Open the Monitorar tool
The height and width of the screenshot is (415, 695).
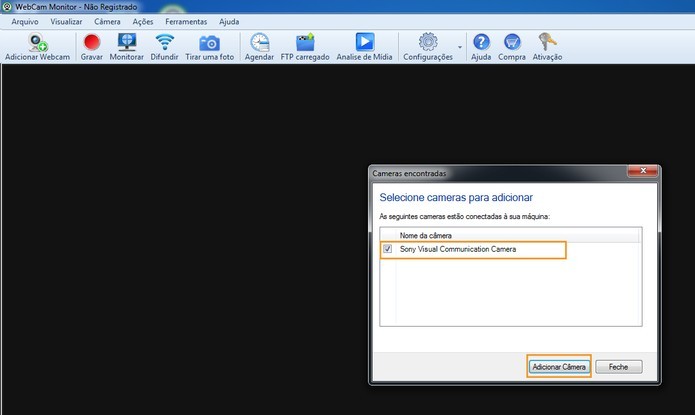click(127, 44)
